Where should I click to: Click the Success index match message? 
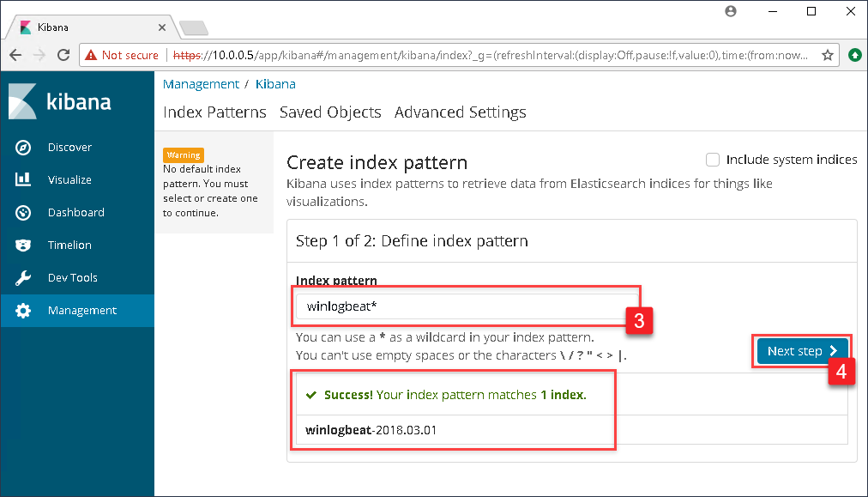tap(455, 395)
